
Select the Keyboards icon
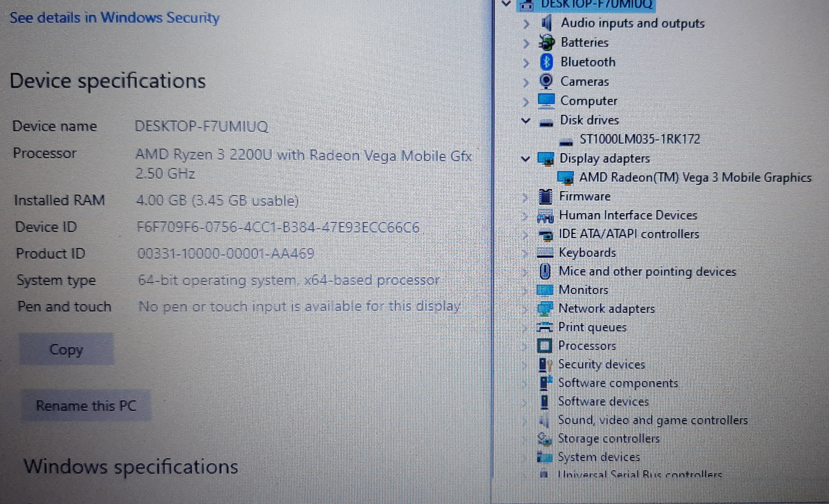pos(546,253)
